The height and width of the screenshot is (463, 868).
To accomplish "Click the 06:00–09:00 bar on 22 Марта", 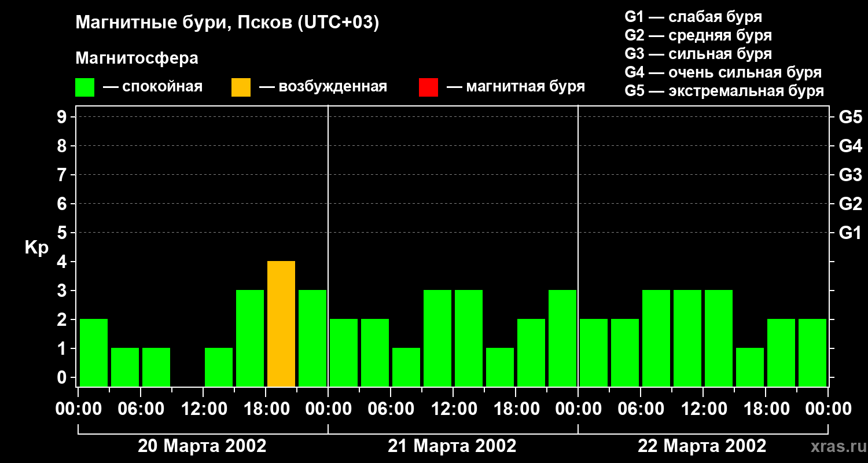I will point(656,338).
